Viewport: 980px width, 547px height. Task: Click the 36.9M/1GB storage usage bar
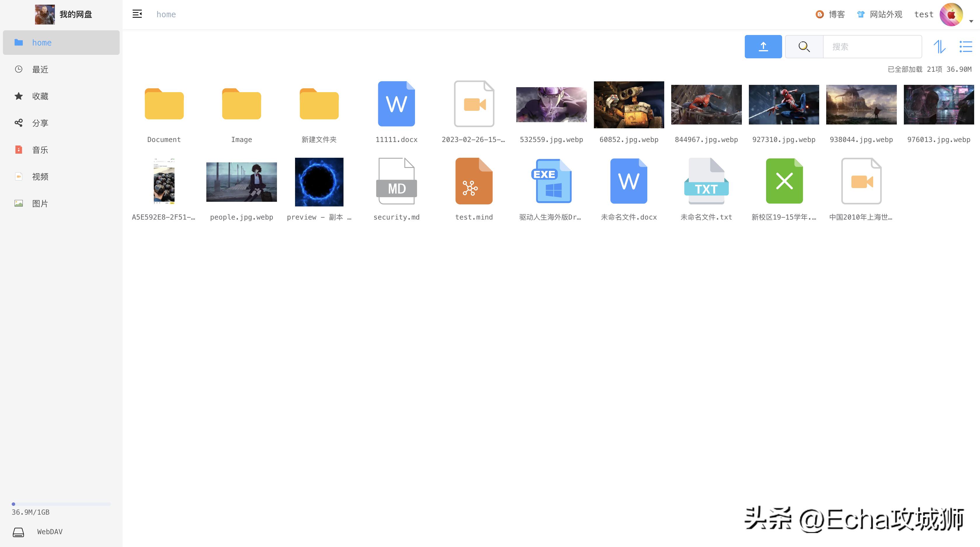coord(61,504)
